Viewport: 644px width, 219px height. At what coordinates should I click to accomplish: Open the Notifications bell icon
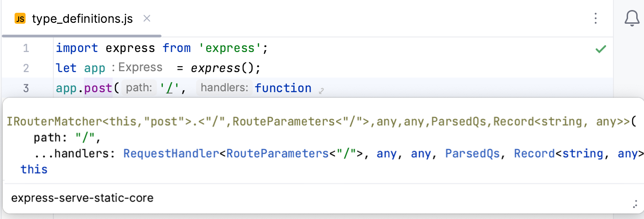(x=632, y=19)
